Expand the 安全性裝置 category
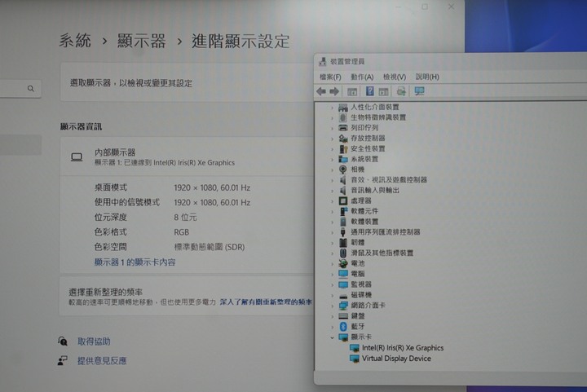The height and width of the screenshot is (392, 587). 332,149
